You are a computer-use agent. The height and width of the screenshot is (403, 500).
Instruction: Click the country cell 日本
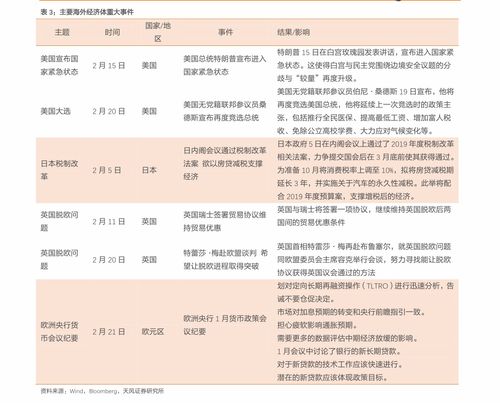tap(149, 170)
